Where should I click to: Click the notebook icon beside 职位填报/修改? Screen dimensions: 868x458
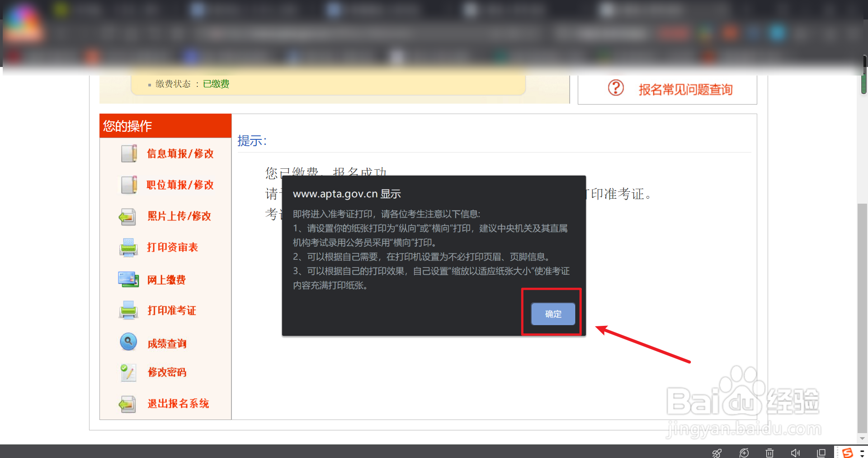click(x=129, y=185)
